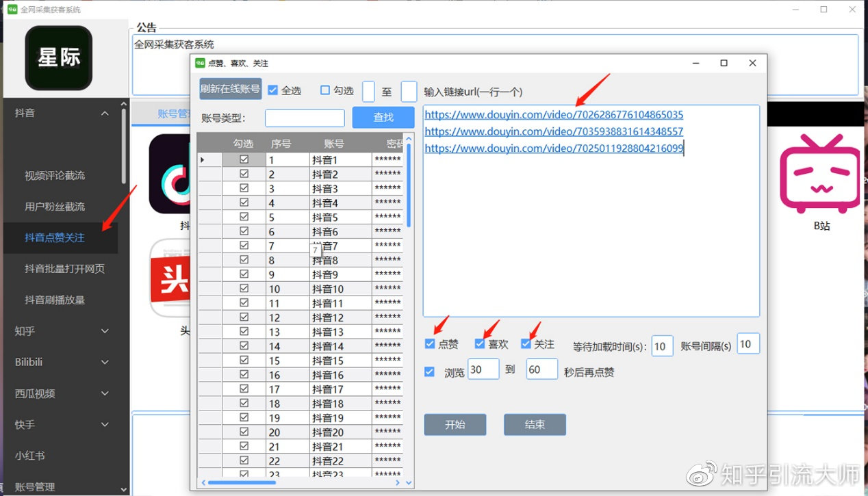Click the browse minimum field showing 30

click(x=483, y=369)
